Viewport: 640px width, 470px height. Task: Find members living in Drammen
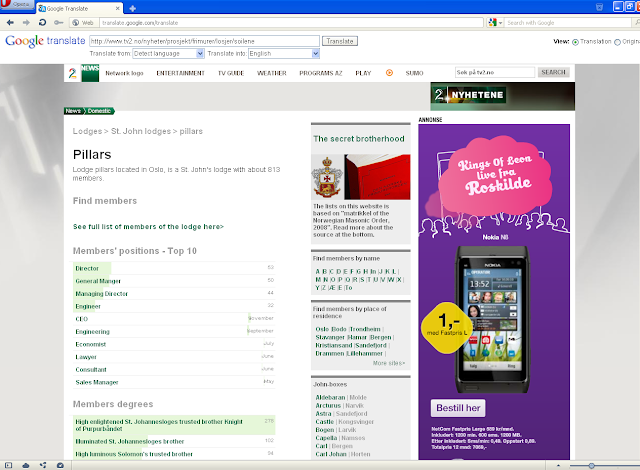330,353
